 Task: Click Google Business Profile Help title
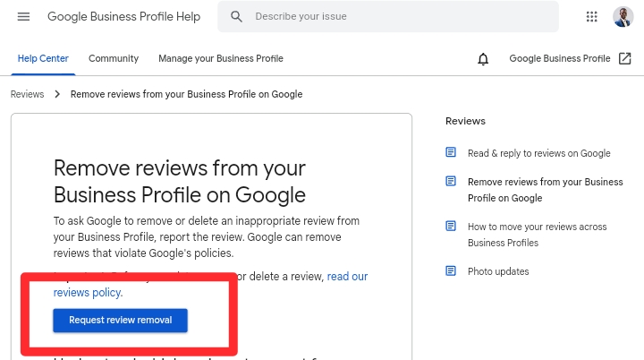tap(124, 16)
